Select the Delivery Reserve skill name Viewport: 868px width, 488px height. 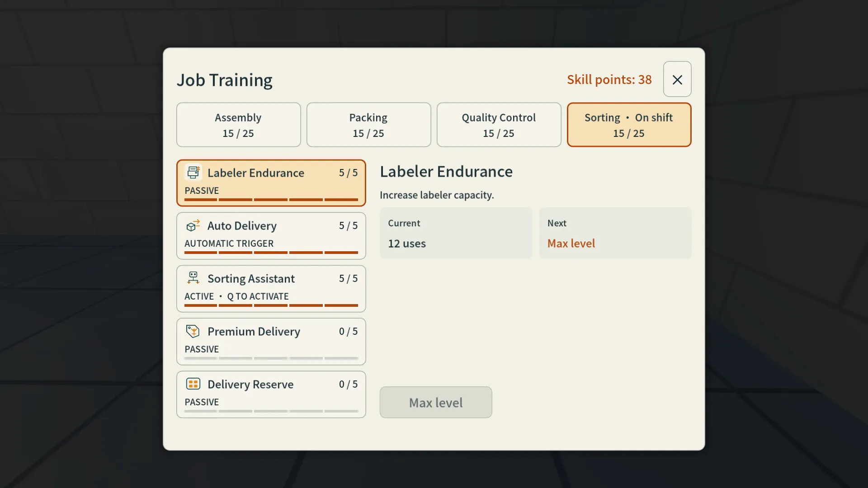250,384
